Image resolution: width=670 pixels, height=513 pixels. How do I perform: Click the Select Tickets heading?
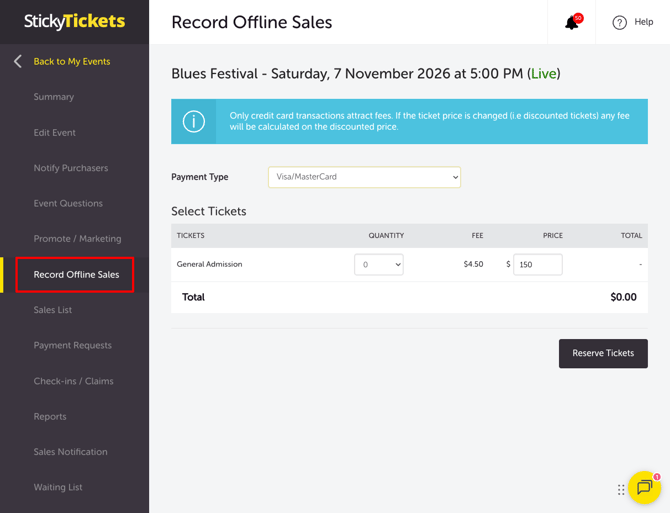pyautogui.click(x=209, y=211)
